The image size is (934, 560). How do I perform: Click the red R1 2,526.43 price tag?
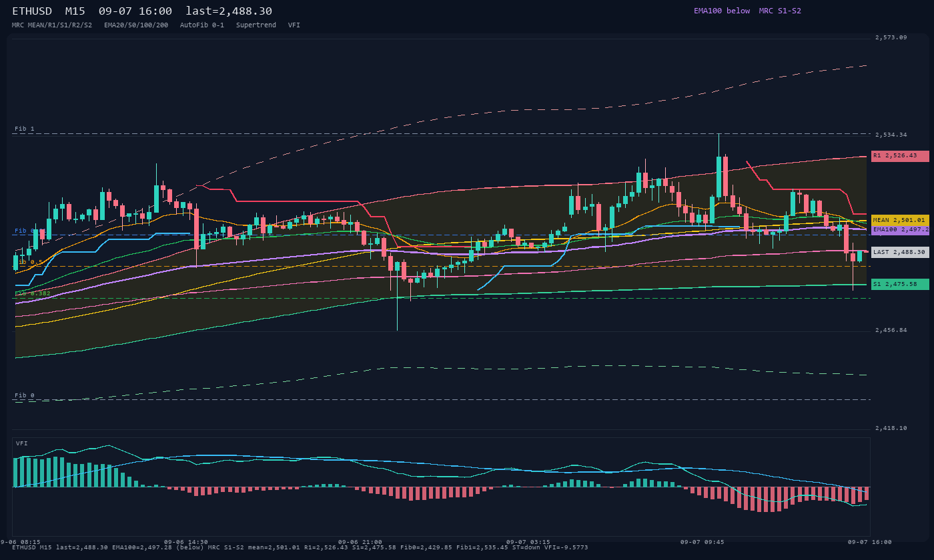(900, 156)
